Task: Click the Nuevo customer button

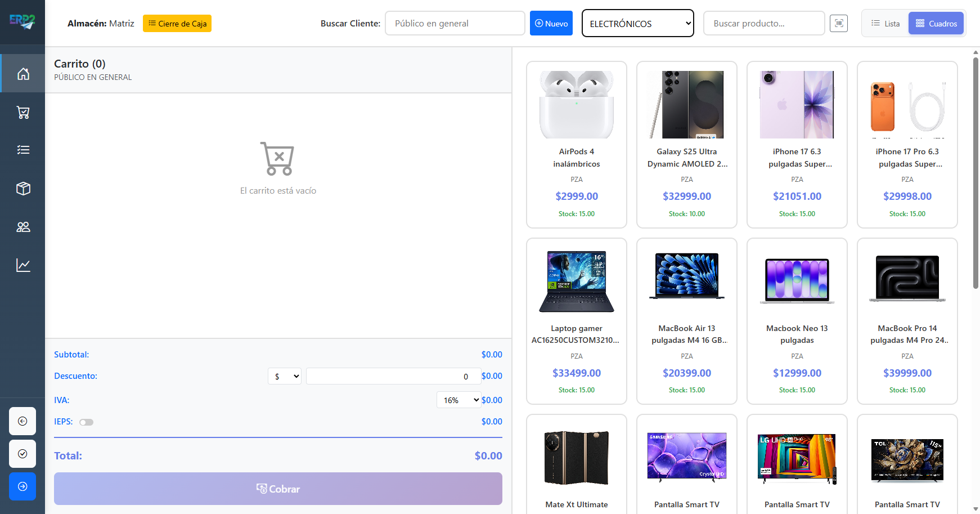Action: pos(551,24)
